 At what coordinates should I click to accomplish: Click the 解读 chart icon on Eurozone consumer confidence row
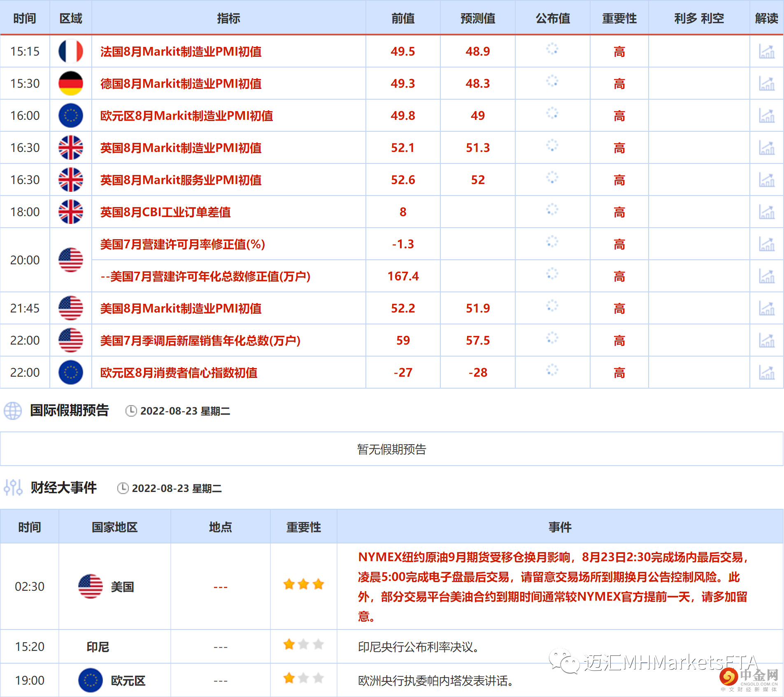(x=766, y=372)
